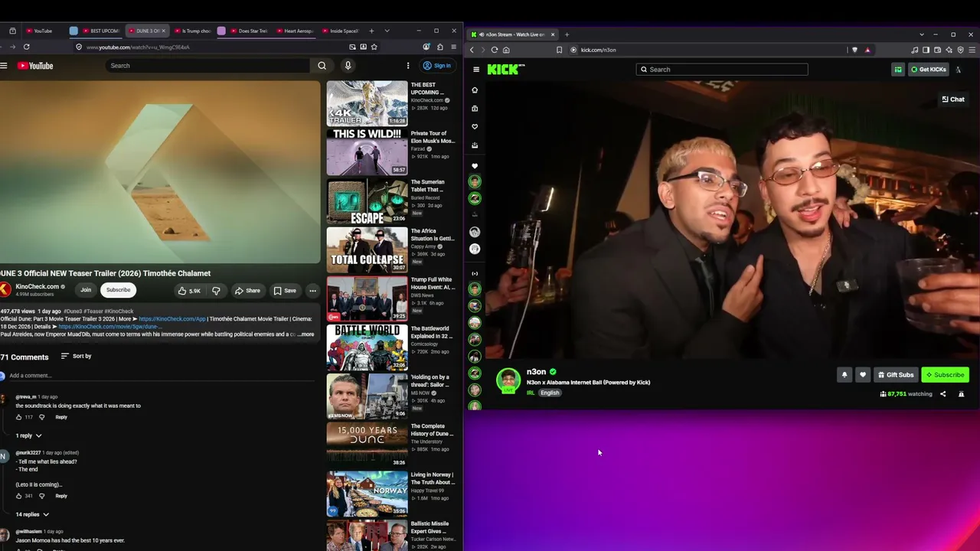The height and width of the screenshot is (551, 980).
Task: Like the Dune 3 trailer video
Action: tap(189, 291)
